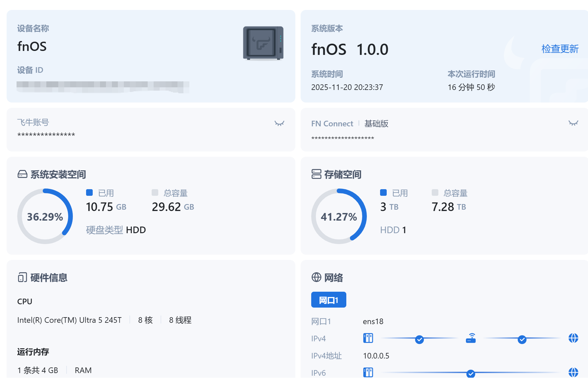Click the gray 总容量 swatch in 系统安装空间
The height and width of the screenshot is (381, 588).
point(155,192)
